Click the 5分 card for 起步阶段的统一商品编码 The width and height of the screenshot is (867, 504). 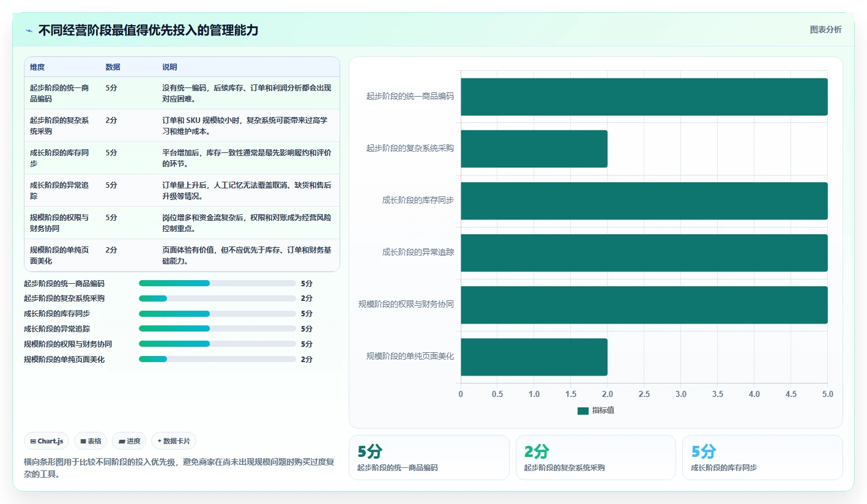point(429,458)
